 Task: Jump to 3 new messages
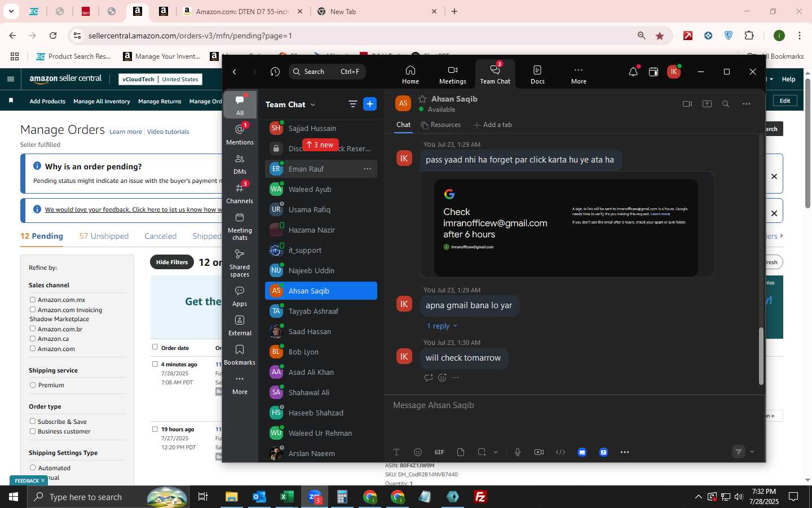321,145
